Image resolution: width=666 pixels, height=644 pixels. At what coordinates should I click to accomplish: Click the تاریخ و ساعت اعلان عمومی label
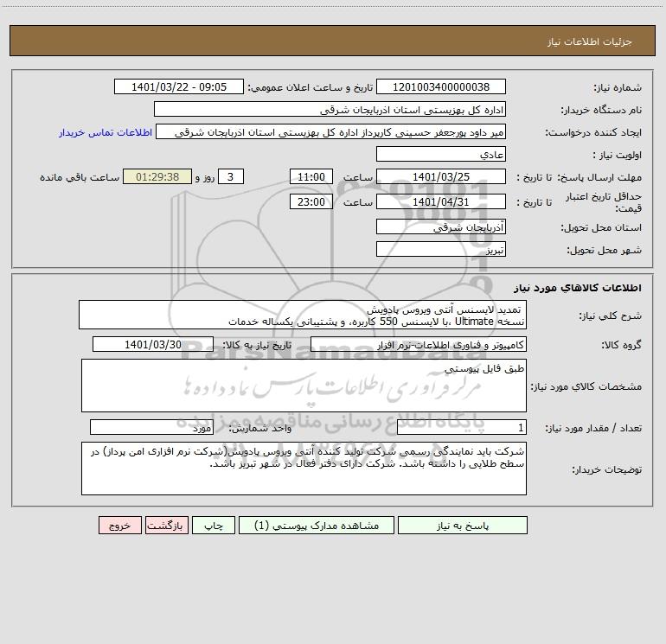click(311, 87)
